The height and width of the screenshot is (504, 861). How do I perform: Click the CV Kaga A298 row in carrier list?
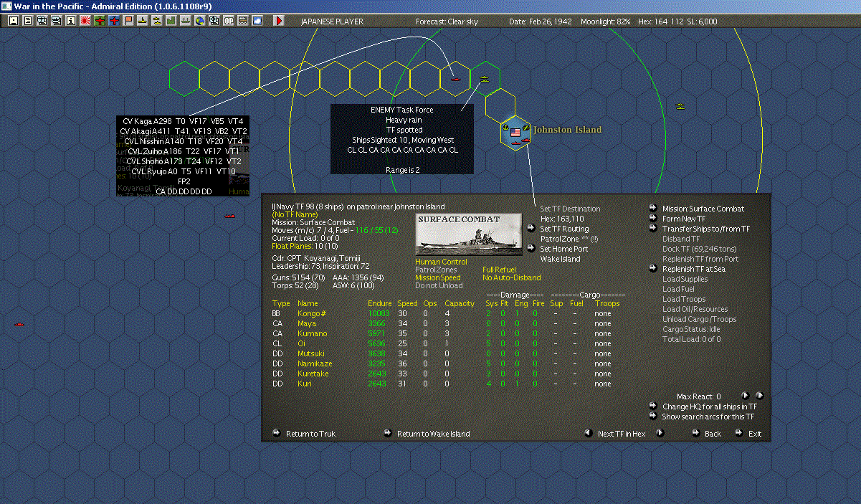[x=183, y=121]
